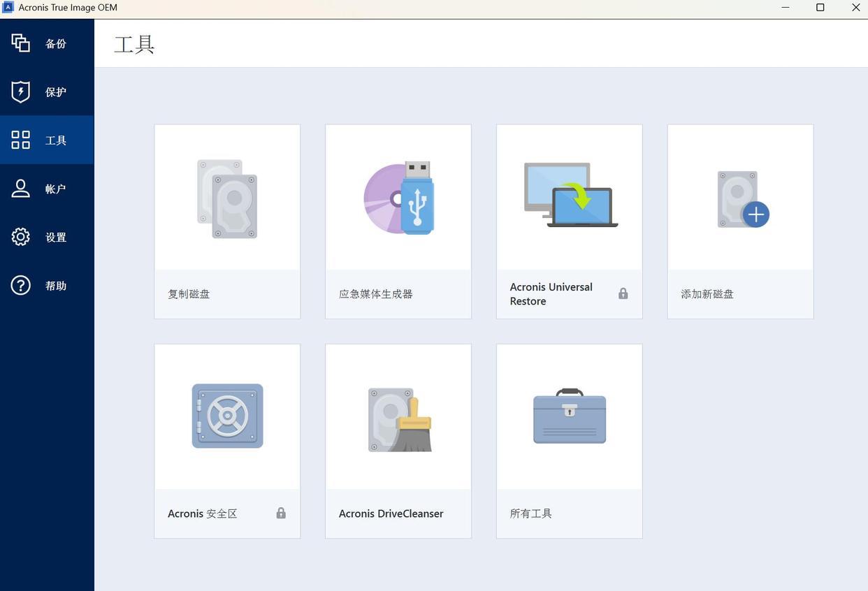Open the Rescue Media Builder USB disc icon

[x=398, y=198]
